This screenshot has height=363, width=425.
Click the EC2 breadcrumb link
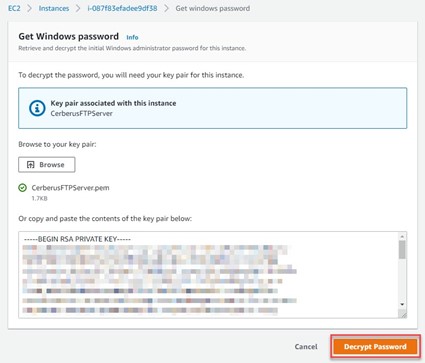click(x=14, y=8)
